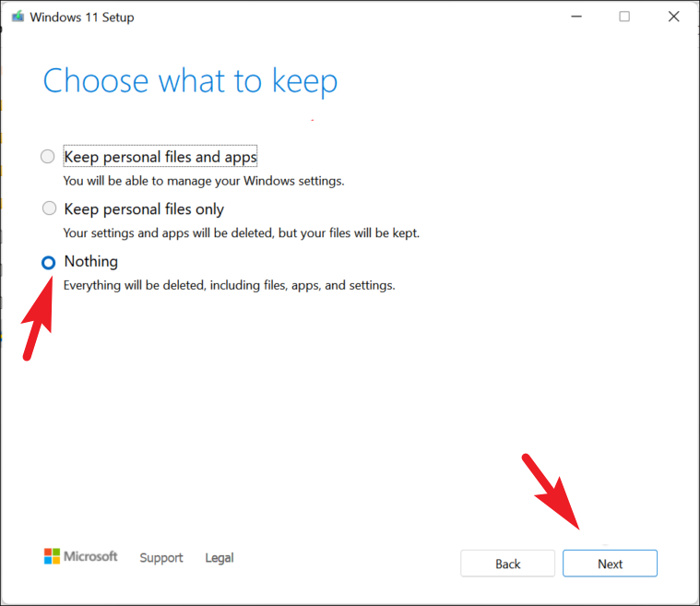
Task: Open the Support link
Action: pos(161,558)
